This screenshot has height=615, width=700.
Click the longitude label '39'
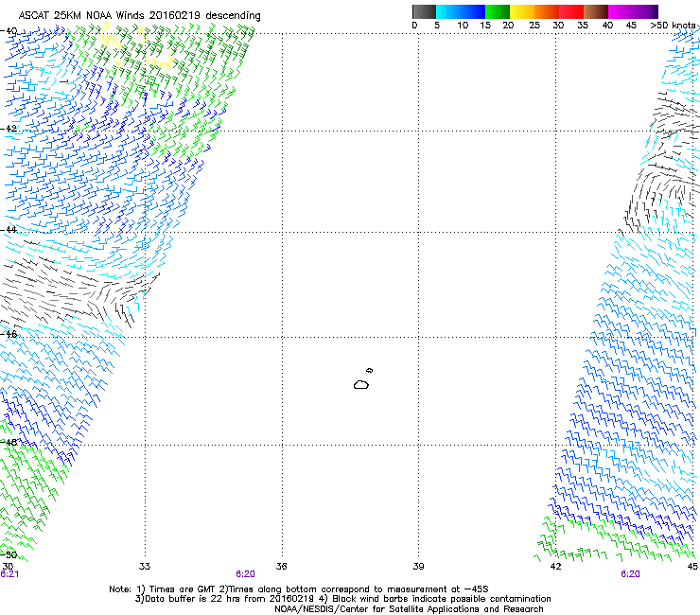click(418, 567)
